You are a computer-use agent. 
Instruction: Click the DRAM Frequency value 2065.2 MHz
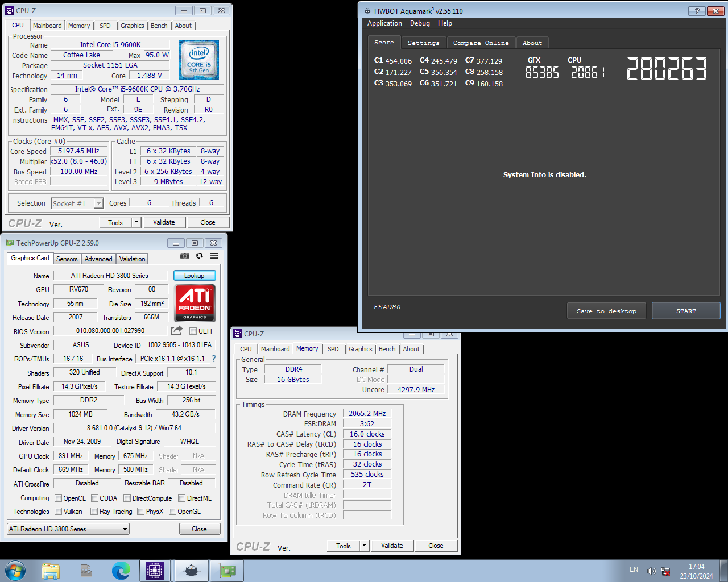pos(367,414)
